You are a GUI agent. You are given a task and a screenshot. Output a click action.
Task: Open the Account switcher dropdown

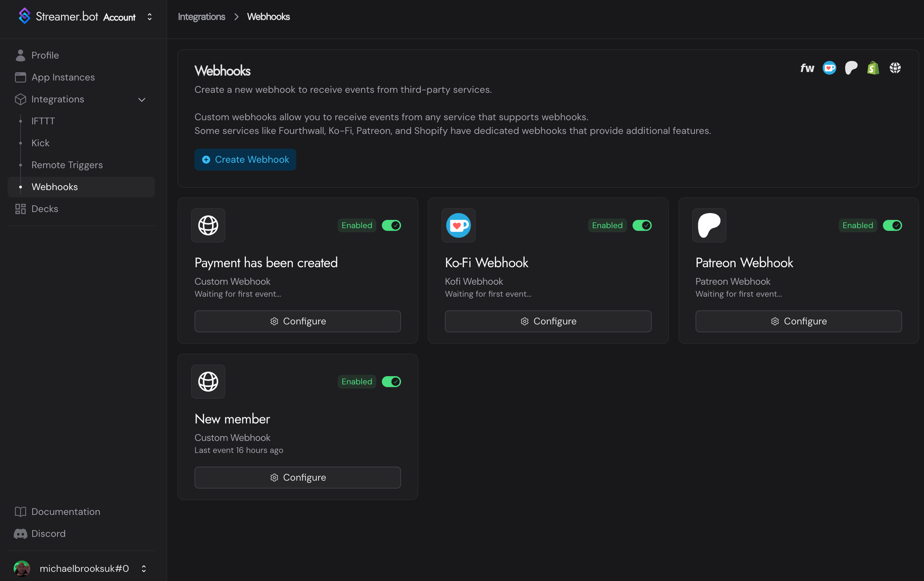(x=149, y=17)
